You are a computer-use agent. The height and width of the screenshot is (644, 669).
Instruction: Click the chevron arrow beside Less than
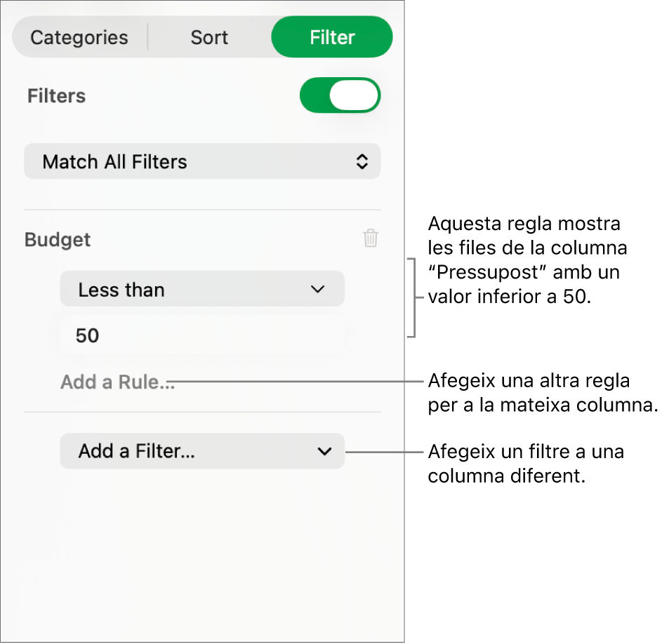tap(318, 289)
